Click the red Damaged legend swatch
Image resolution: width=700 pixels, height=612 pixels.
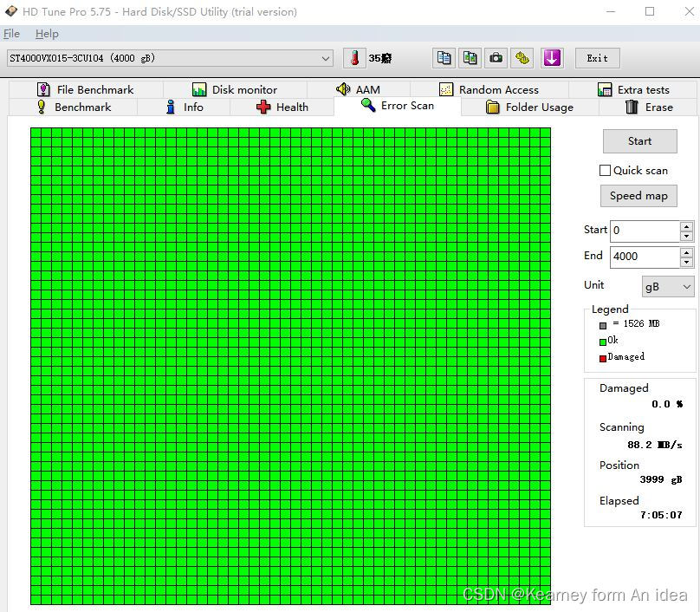click(x=603, y=358)
